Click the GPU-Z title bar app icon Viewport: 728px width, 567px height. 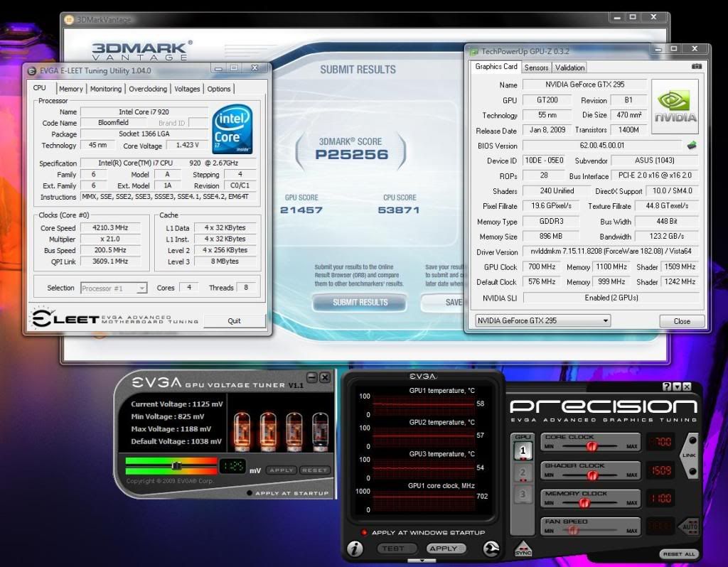(x=474, y=51)
